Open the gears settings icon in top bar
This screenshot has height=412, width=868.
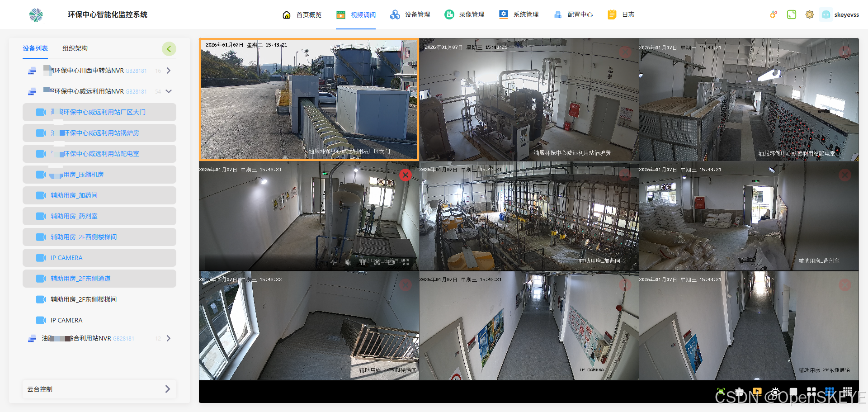[773, 14]
